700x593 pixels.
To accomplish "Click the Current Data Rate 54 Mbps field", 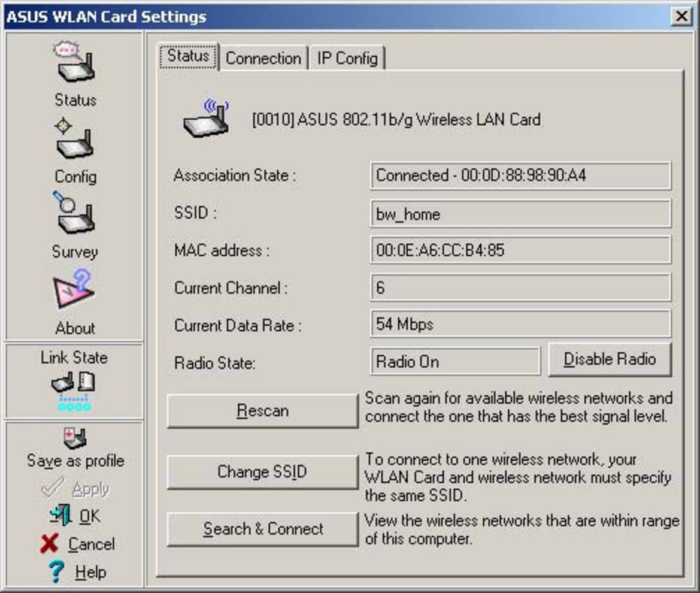I will click(520, 323).
